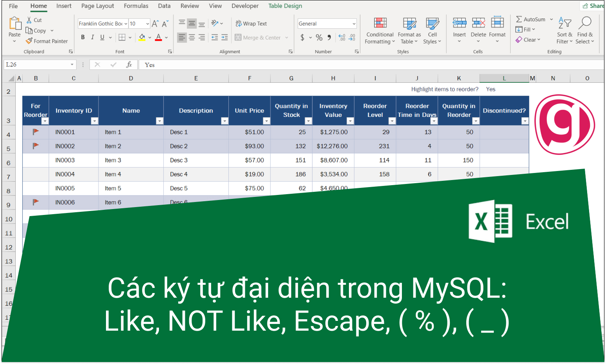This screenshot has width=606, height=364.
Task: Toggle italic formatting
Action: 92,37
